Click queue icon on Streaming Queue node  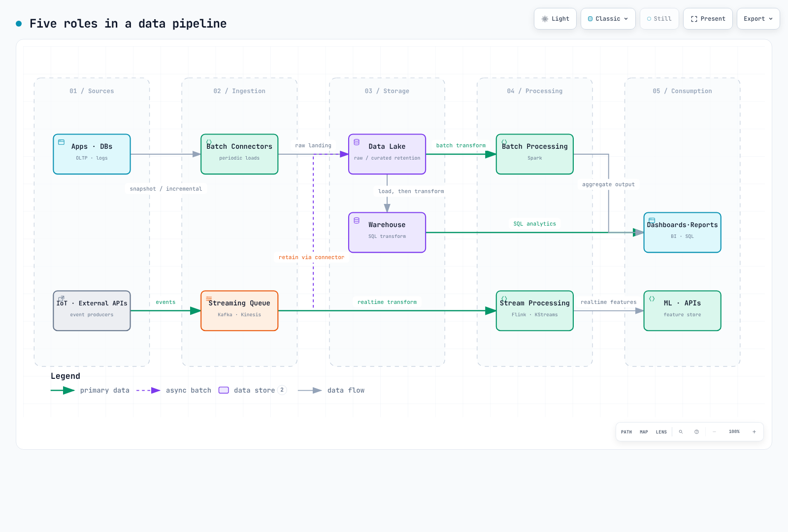209,299
